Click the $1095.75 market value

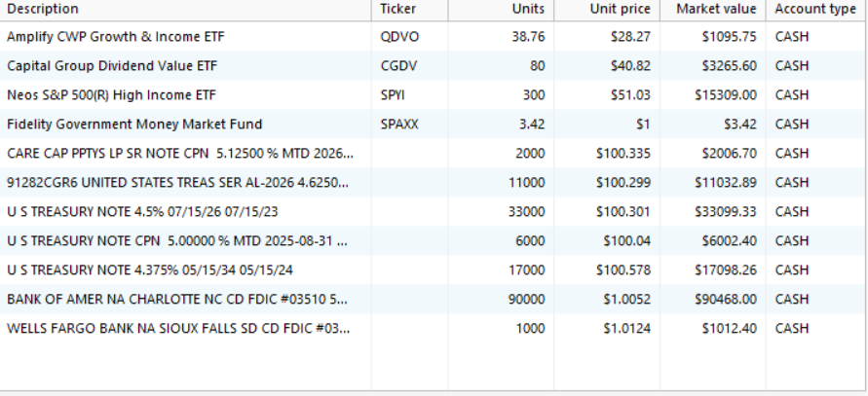730,37
